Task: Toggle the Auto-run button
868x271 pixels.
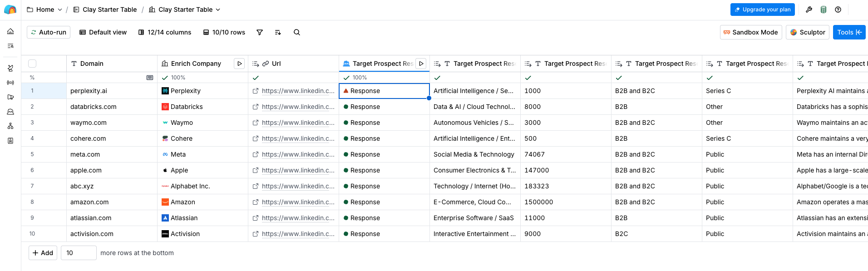Action: pos(49,32)
